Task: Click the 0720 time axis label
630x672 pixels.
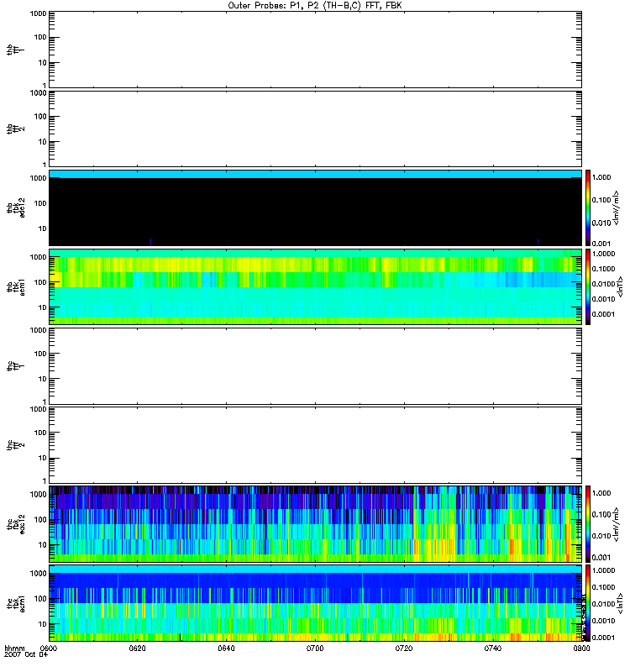Action: [404, 648]
